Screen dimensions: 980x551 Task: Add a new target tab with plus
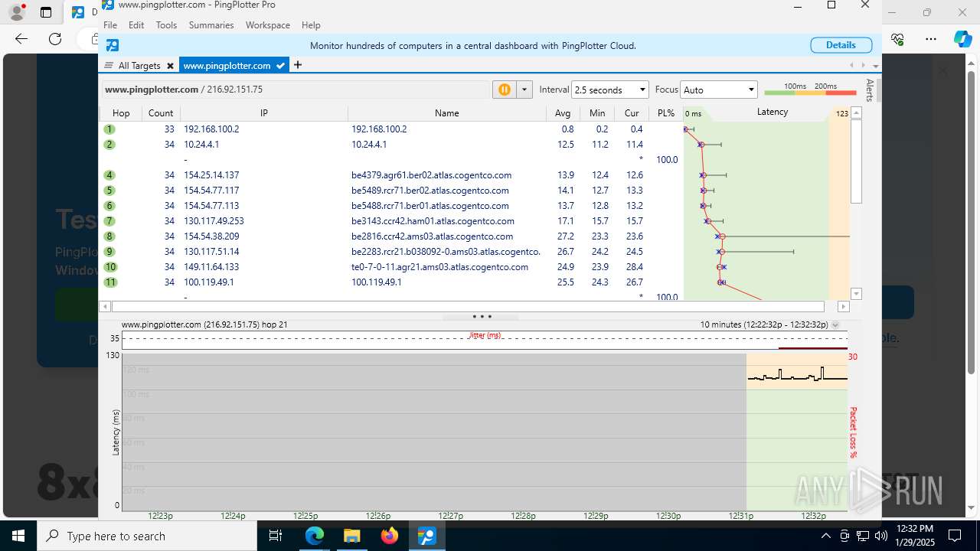coord(298,65)
